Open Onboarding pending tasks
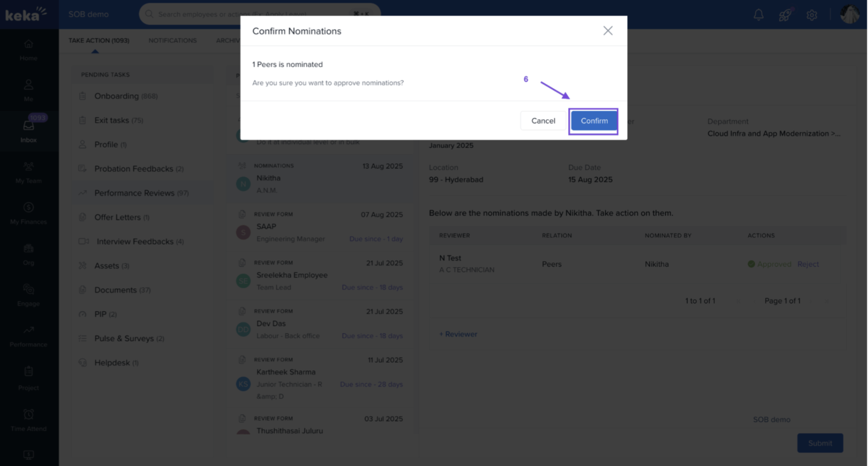This screenshot has height=466, width=868. [x=117, y=96]
